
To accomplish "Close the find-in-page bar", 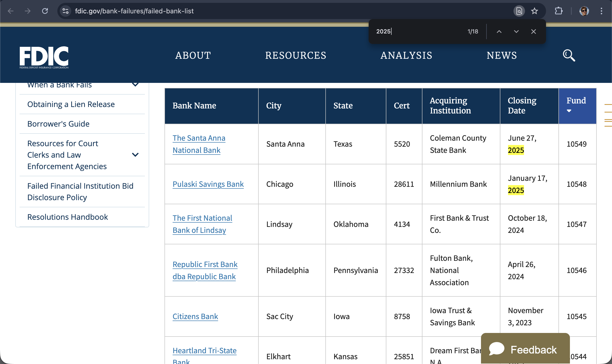I will 533,31.
